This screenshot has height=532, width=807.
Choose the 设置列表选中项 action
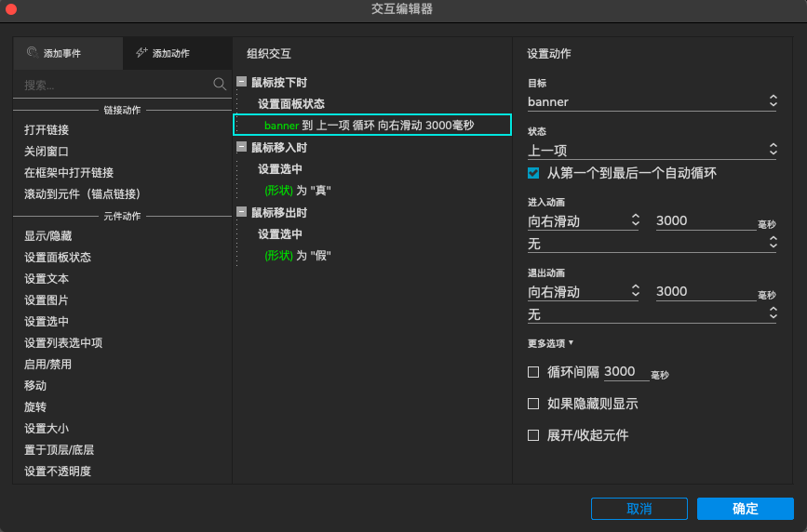click(63, 342)
